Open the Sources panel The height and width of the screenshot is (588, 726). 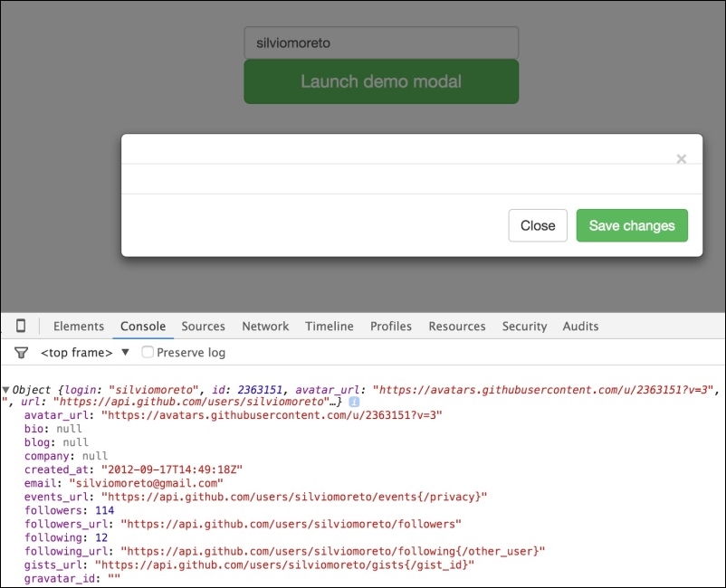click(203, 326)
